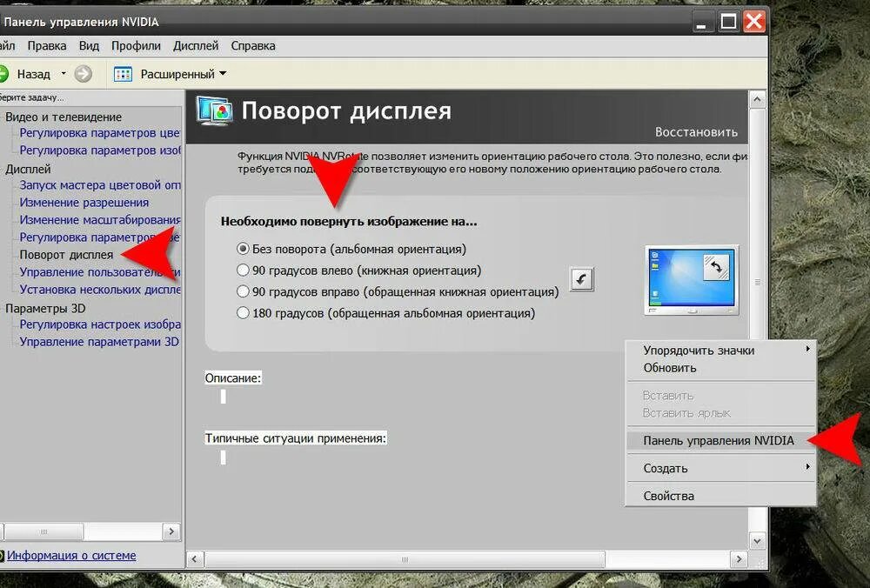Select the Дисплей tree category
870x588 pixels.
[28, 170]
